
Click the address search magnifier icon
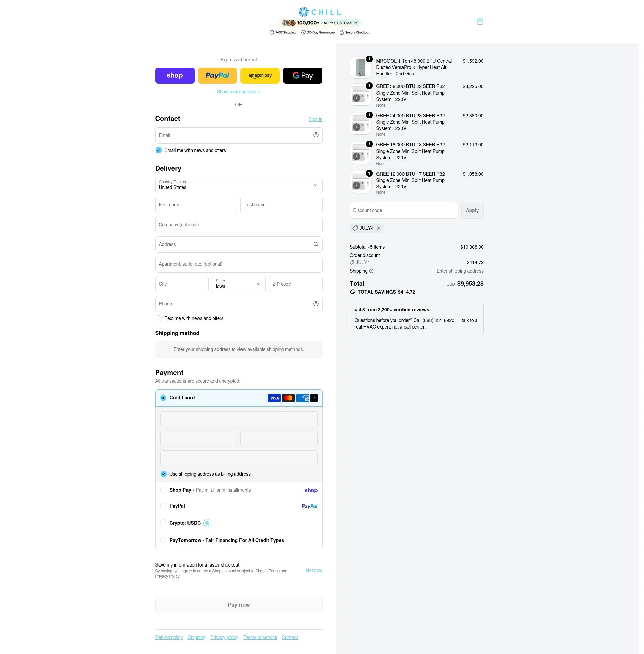point(316,244)
